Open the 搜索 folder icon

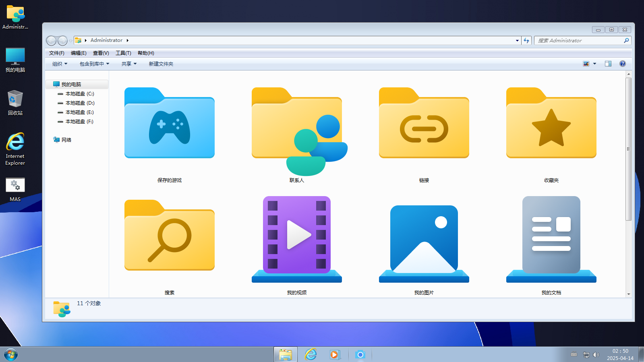tap(170, 235)
